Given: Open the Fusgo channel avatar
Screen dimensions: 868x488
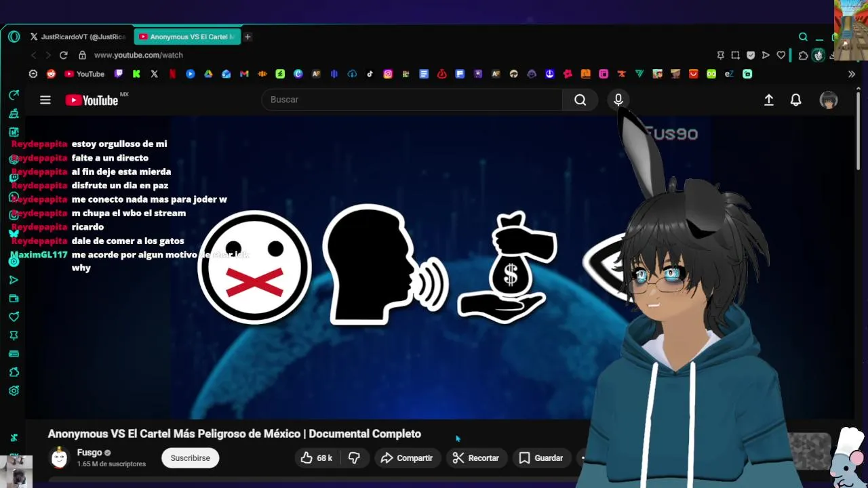Looking at the screenshot, I should [60, 458].
